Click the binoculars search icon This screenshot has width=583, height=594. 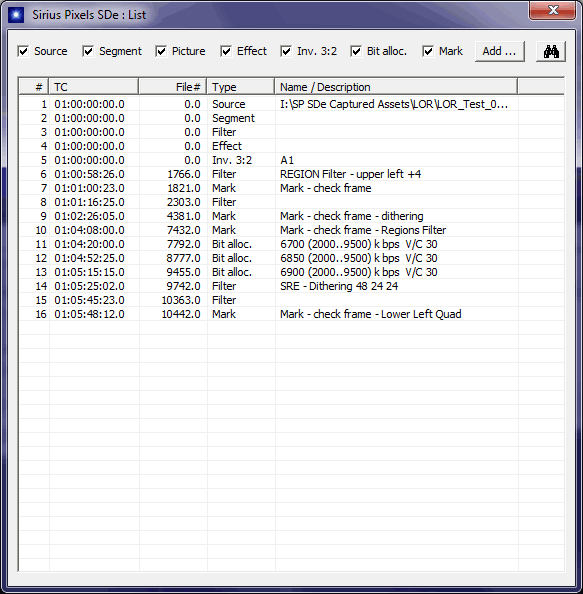pos(551,51)
